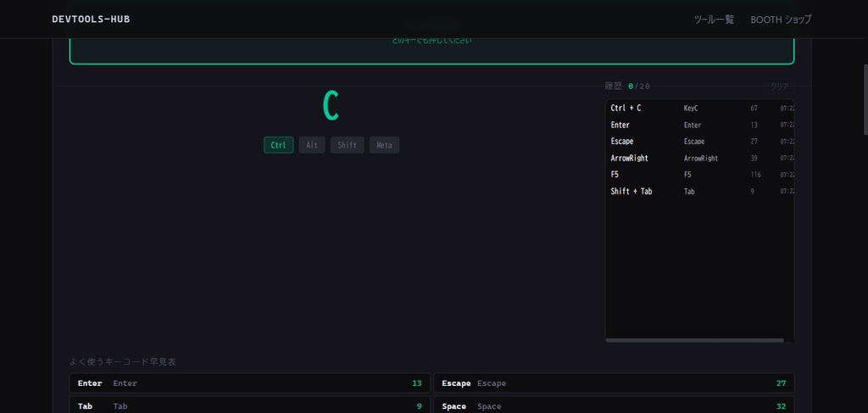The width and height of the screenshot is (868, 413).
Task: Click the Escape cheat sheet card
Action: click(x=614, y=383)
